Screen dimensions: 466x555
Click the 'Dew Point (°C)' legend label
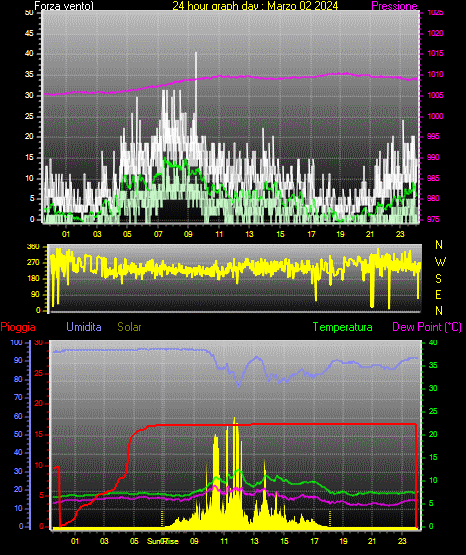point(427,327)
